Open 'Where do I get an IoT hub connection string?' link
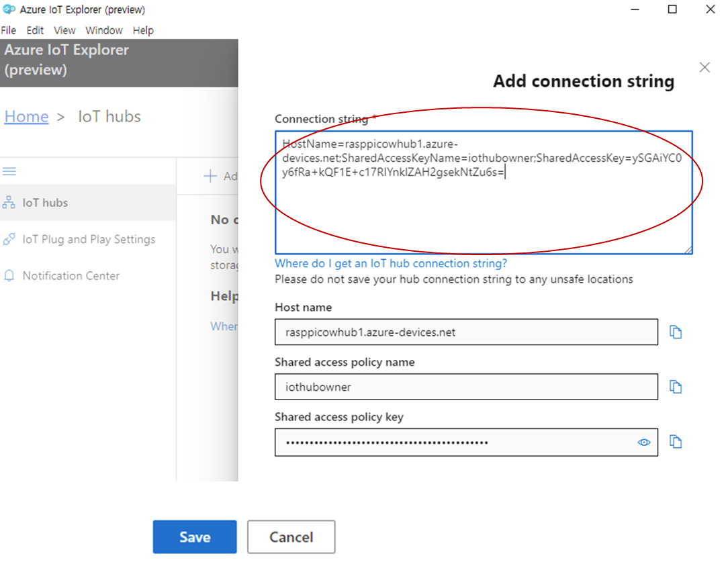 coord(391,263)
